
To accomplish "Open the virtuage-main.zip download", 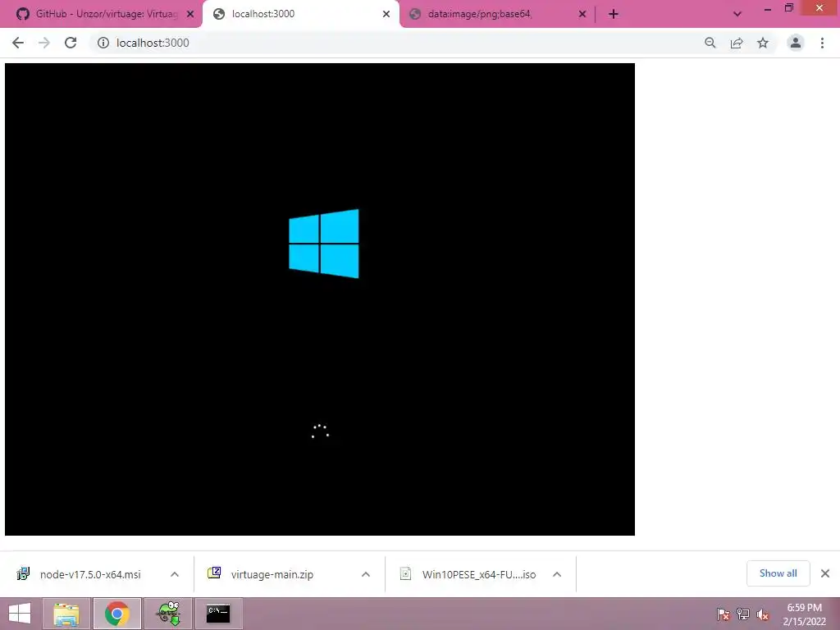I will 272,574.
